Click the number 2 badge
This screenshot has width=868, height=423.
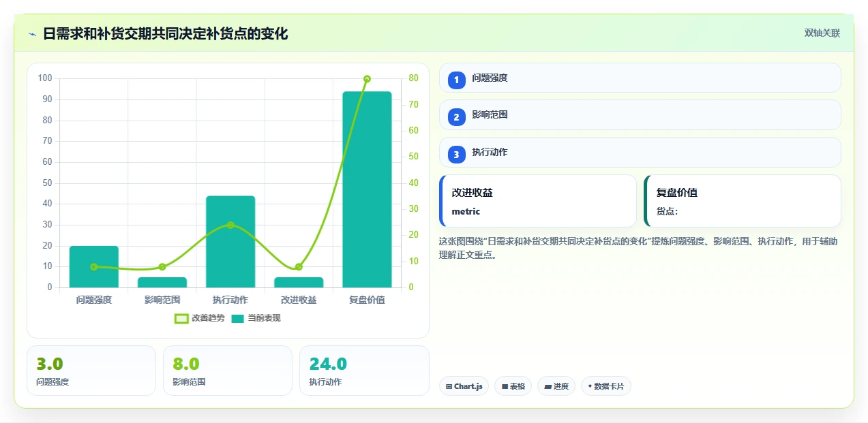(x=456, y=117)
